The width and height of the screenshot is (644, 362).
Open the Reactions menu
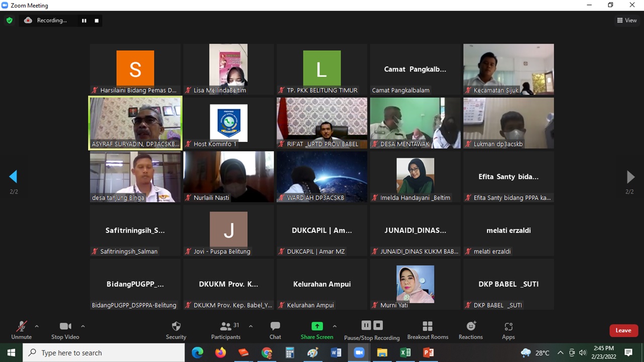click(x=470, y=330)
